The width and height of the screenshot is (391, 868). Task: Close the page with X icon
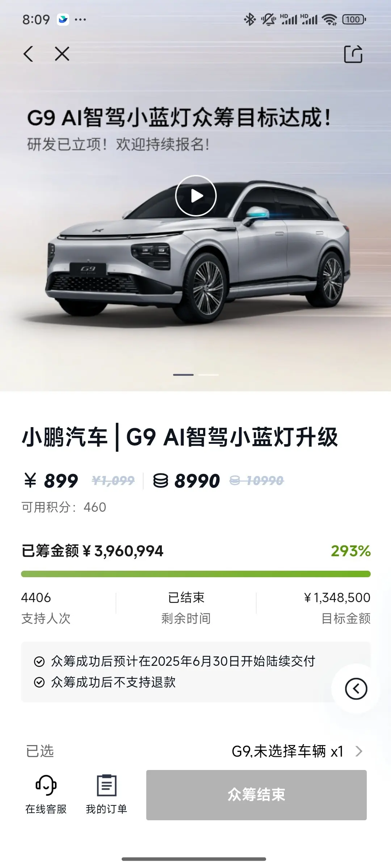(62, 54)
